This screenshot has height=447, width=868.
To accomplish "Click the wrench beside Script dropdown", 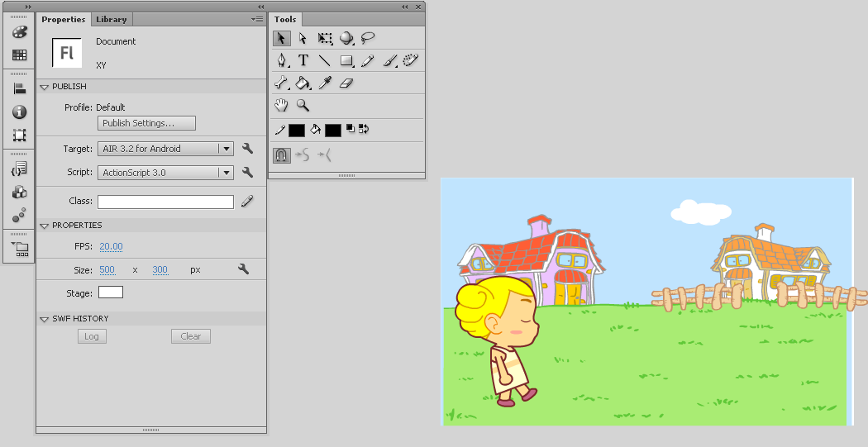I will pyautogui.click(x=247, y=172).
